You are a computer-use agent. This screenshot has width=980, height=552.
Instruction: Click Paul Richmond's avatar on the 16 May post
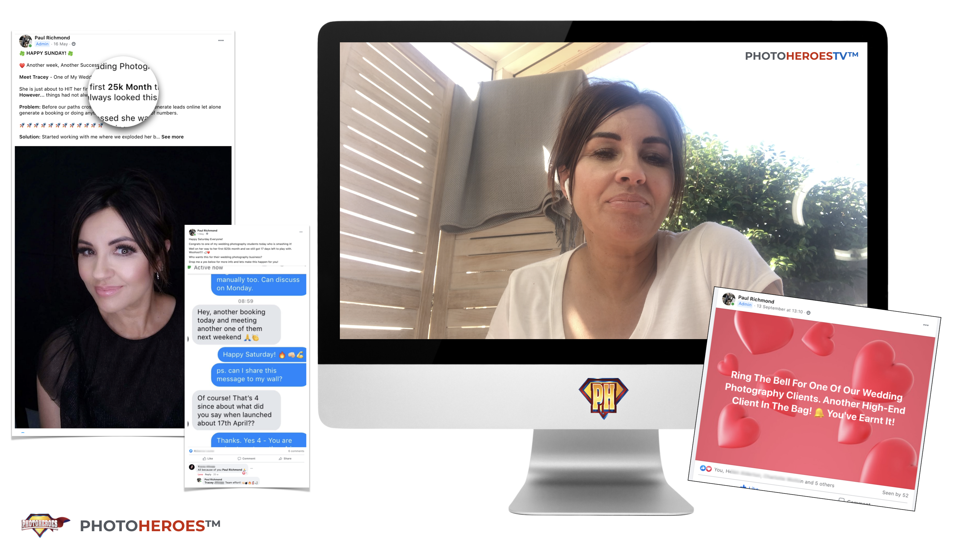pos(26,41)
